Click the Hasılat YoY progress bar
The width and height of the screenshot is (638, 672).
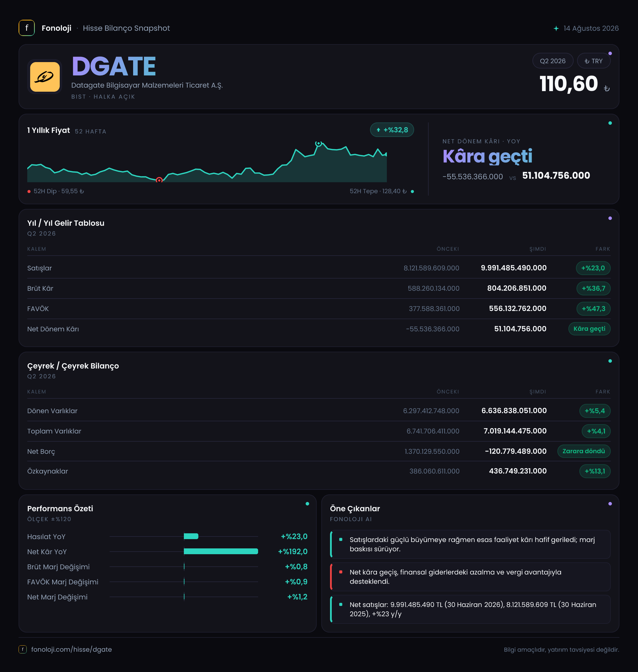[184, 536]
